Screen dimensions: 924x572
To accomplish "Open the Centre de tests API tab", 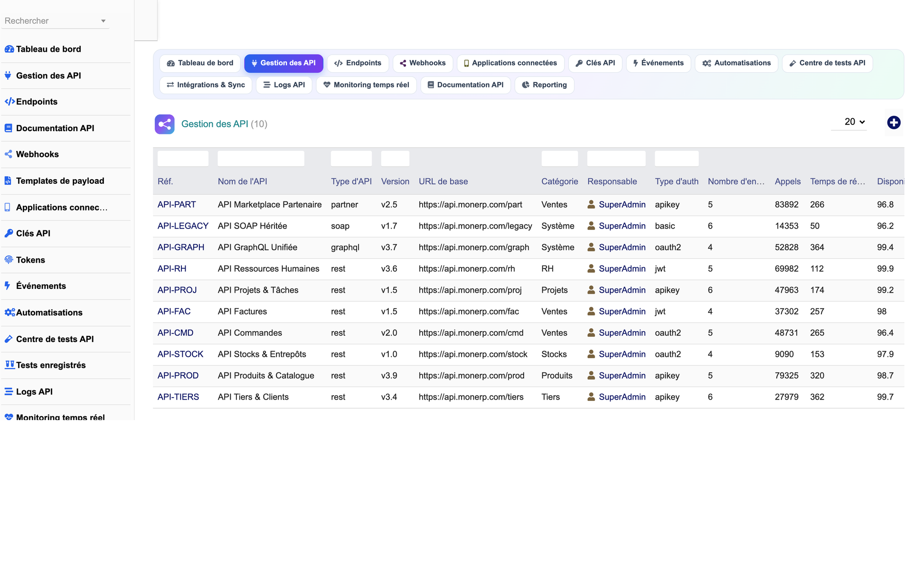I will coord(827,63).
